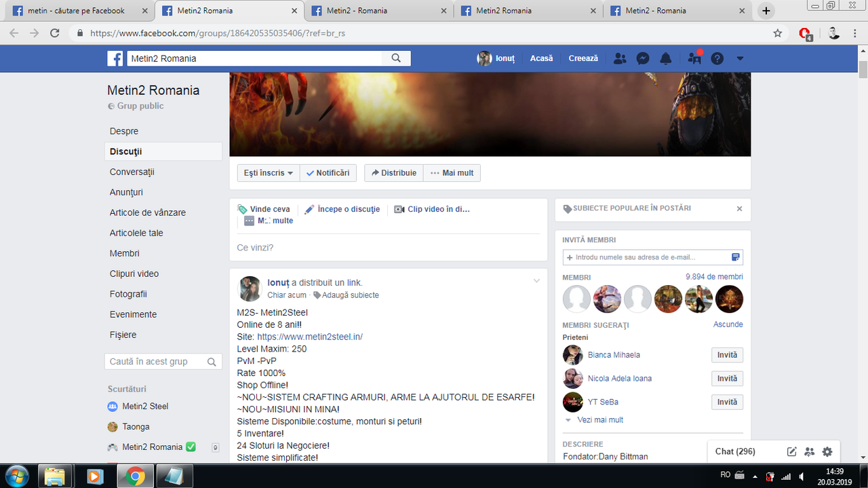Image resolution: width=868 pixels, height=488 pixels.
Task: Invite Bianca Mihaela to the group
Action: click(727, 355)
